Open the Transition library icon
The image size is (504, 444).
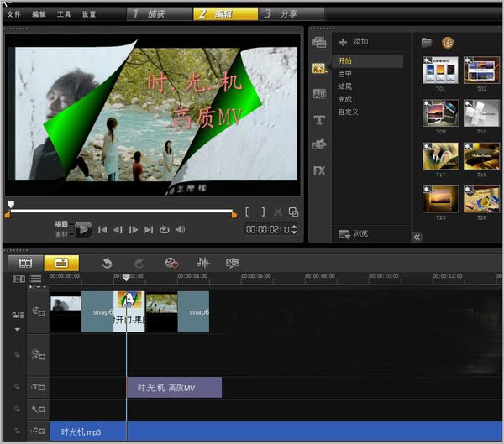pyautogui.click(x=319, y=94)
